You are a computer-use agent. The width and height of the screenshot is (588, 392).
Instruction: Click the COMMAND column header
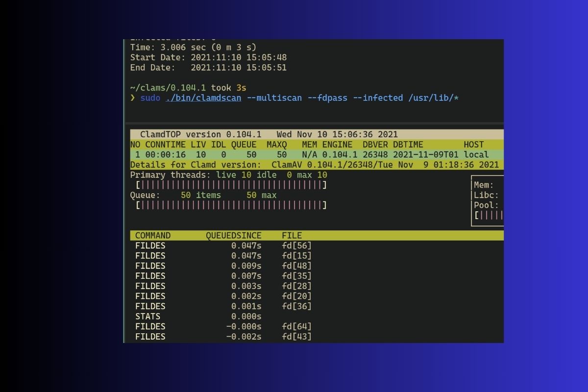click(x=153, y=236)
